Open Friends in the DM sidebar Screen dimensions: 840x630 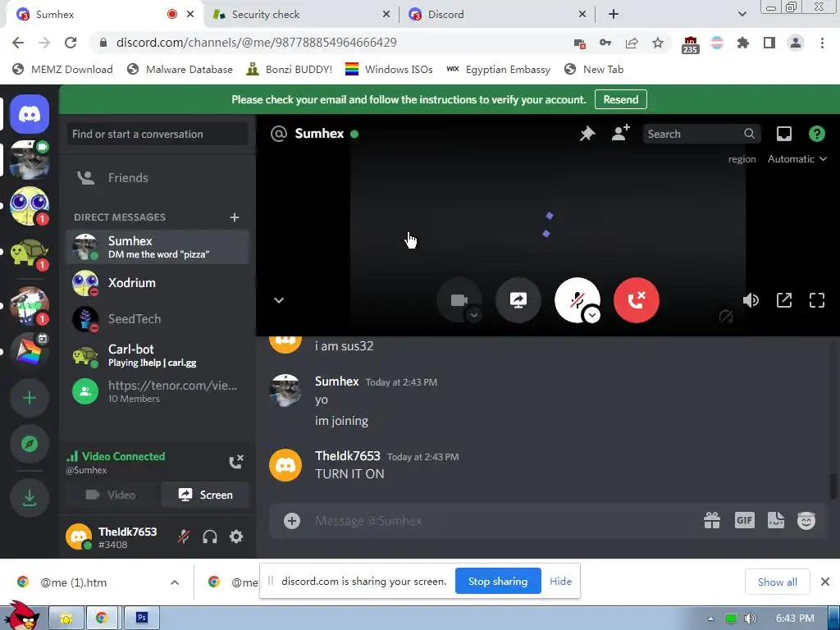click(x=157, y=178)
